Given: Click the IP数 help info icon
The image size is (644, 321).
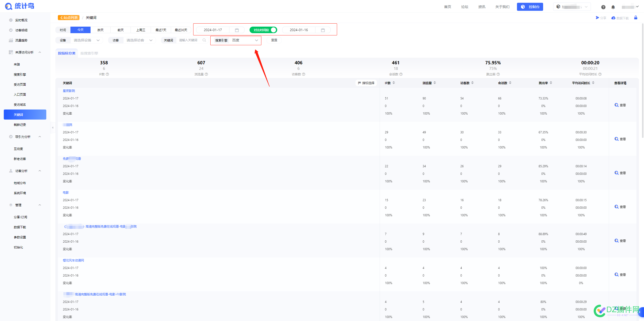Looking at the screenshot, I should (107, 74).
